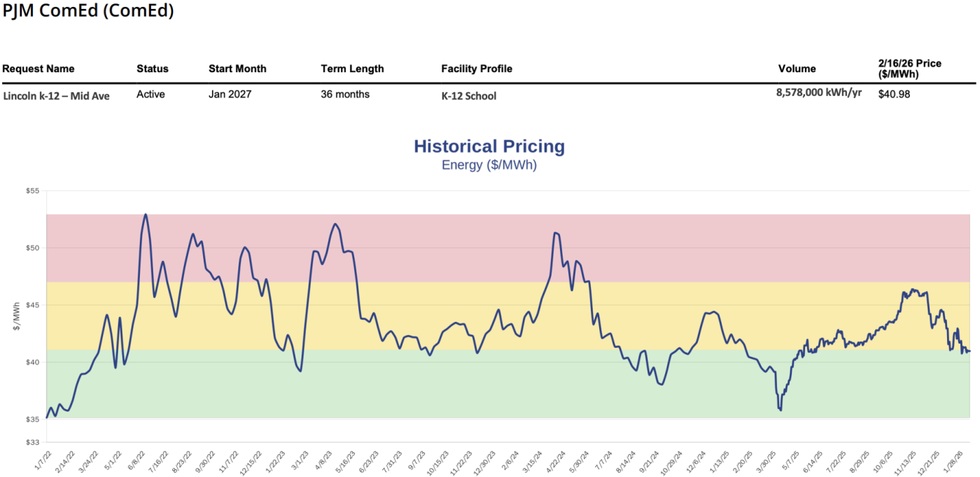Image resolution: width=980 pixels, height=477 pixels.
Task: Click the 8,578,000 kWh/yr volume value
Action: [818, 93]
